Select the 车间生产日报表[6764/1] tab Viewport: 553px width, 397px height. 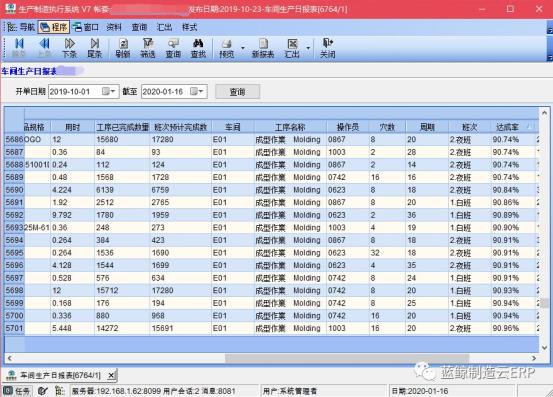(x=60, y=375)
